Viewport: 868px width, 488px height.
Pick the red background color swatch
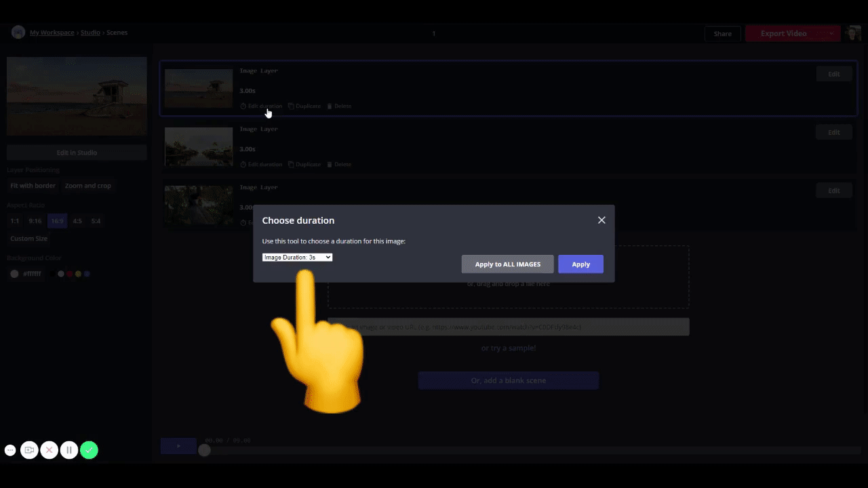point(69,273)
